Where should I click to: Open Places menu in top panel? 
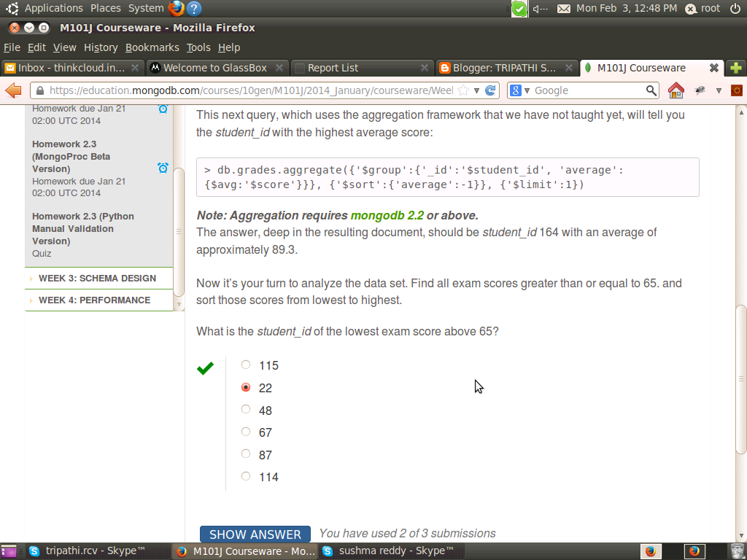coord(105,8)
